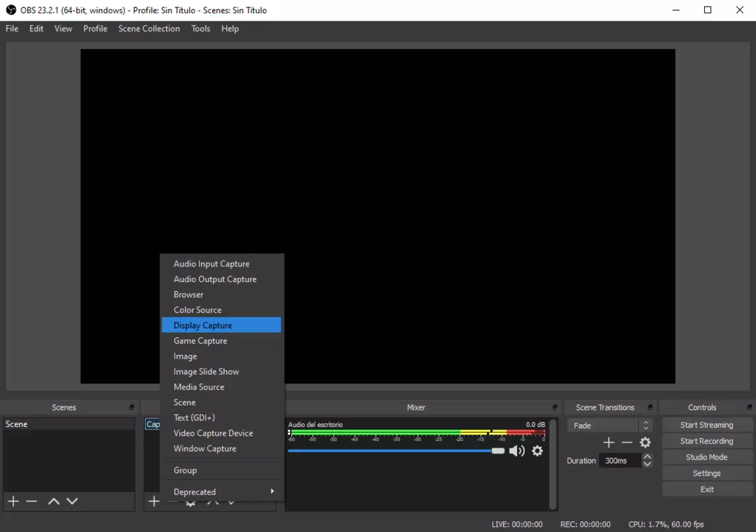Choose Scene from the add source menu

222,402
